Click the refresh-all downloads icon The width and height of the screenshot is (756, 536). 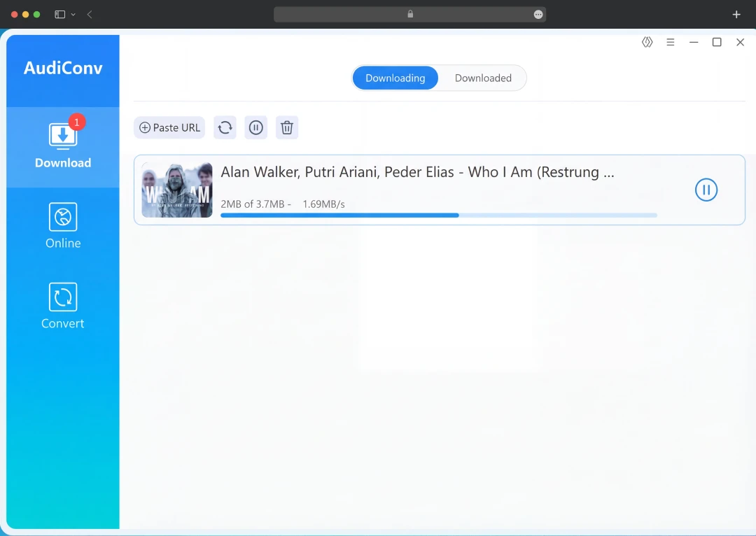[x=224, y=127]
